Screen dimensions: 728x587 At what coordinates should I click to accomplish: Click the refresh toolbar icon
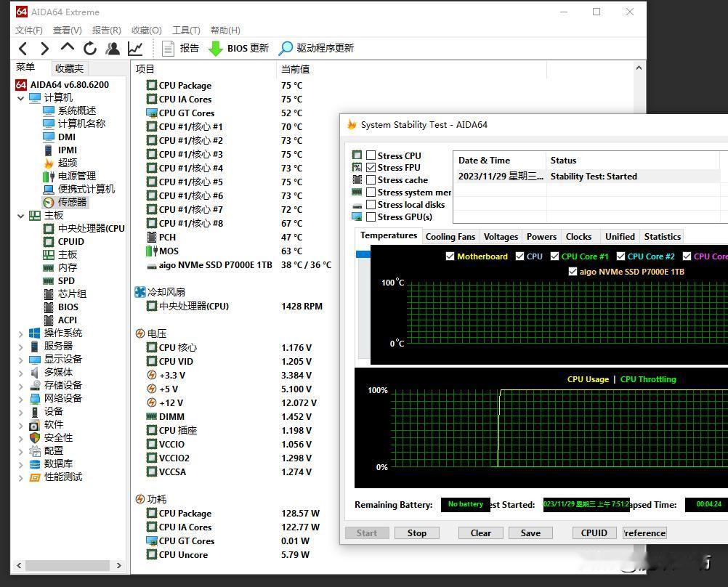[90, 48]
